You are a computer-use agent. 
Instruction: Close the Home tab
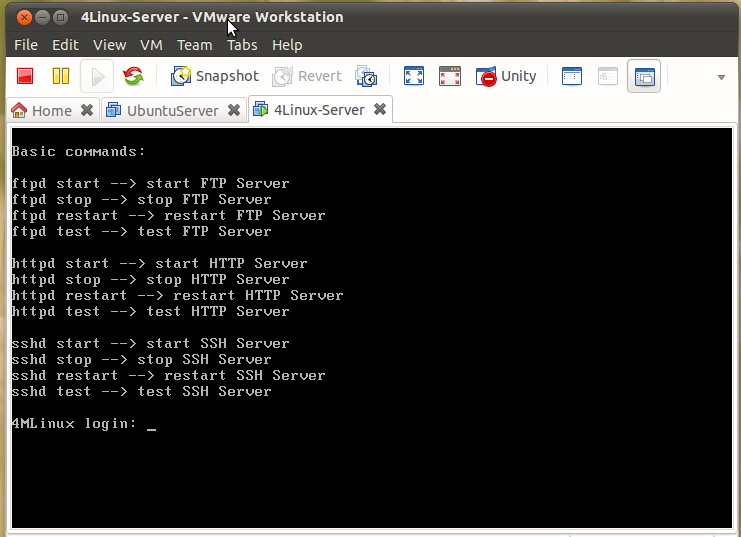(x=86, y=110)
